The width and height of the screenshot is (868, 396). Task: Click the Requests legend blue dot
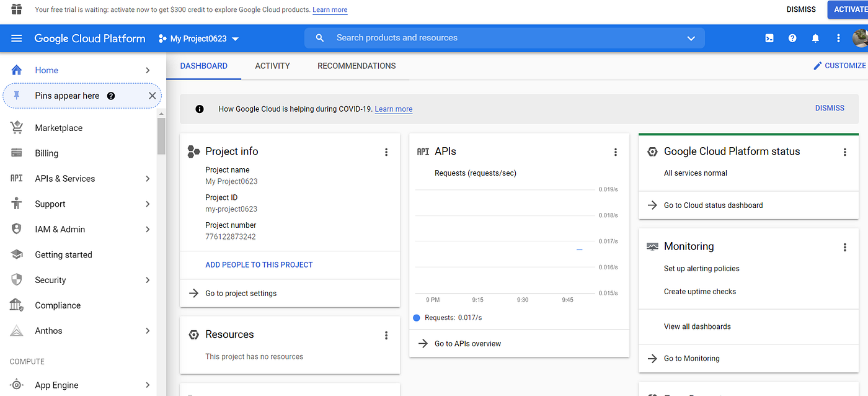[417, 318]
